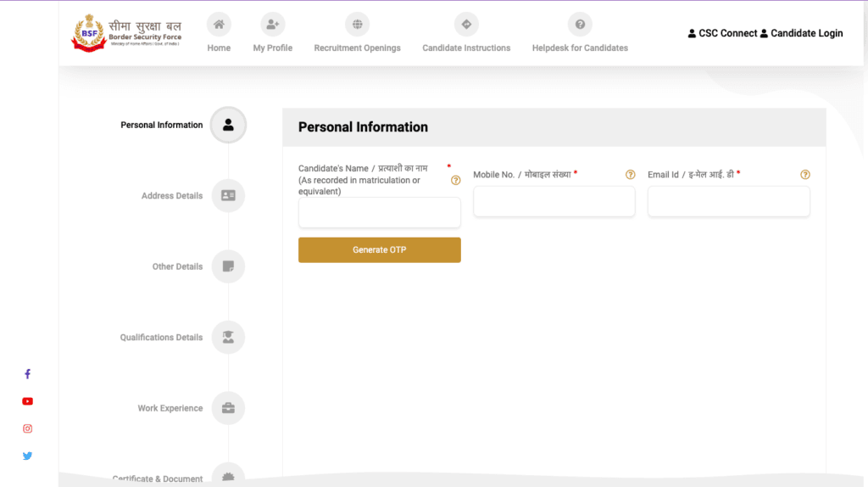Go to Personal Information step label
Image resolution: width=868 pixels, height=487 pixels.
[x=162, y=126]
